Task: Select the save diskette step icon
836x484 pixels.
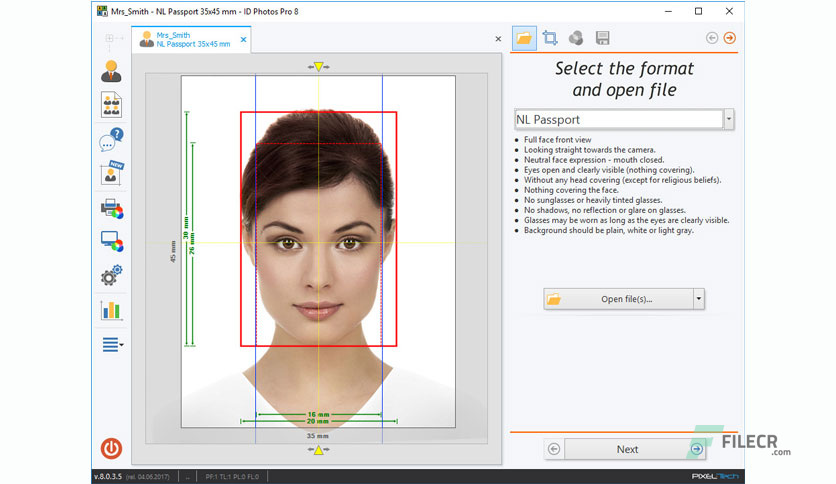Action: (602, 38)
